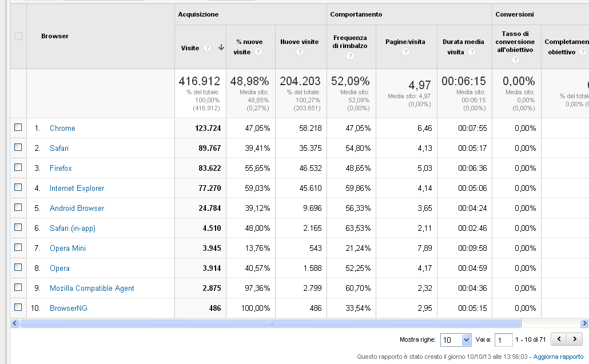This screenshot has width=589, height=364.
Task: Sort by Nuove visite column header
Action: point(300,42)
